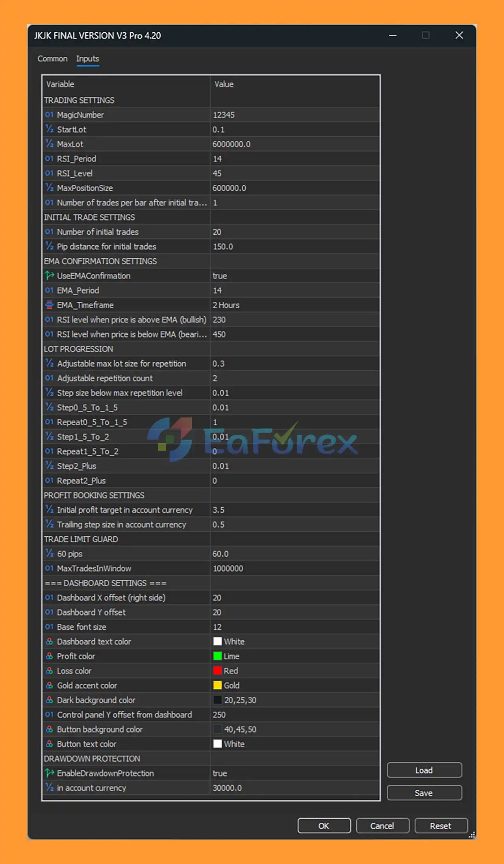504x864 pixels.
Task: Click the Reset button
Action: click(441, 826)
